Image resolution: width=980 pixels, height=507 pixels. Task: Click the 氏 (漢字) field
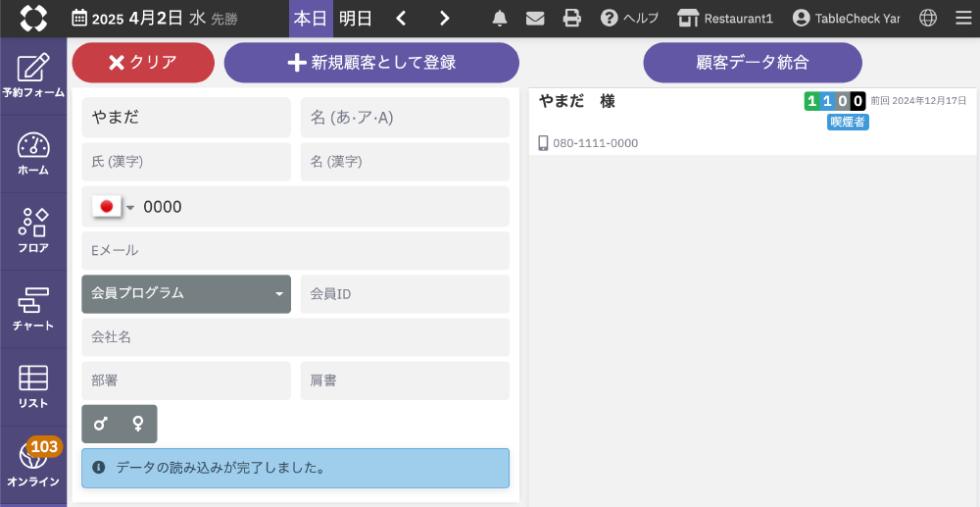click(x=186, y=162)
